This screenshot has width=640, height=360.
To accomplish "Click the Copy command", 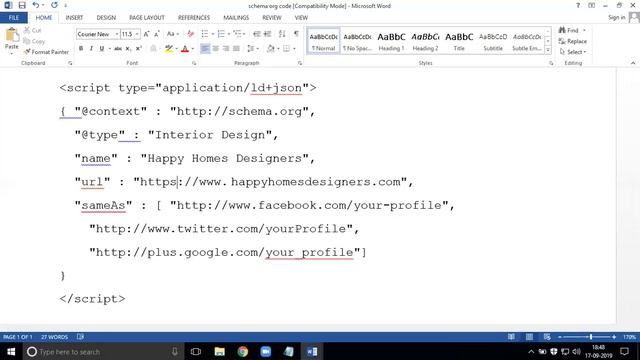I will pyautogui.click(x=34, y=41).
